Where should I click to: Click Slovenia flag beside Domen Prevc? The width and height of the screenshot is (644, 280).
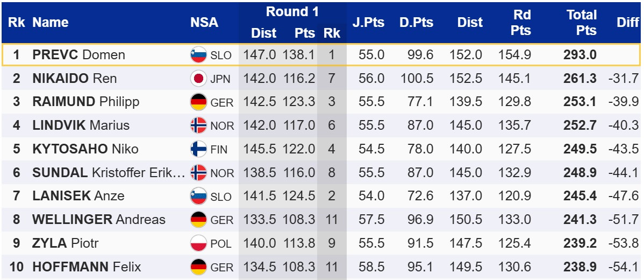(x=198, y=55)
